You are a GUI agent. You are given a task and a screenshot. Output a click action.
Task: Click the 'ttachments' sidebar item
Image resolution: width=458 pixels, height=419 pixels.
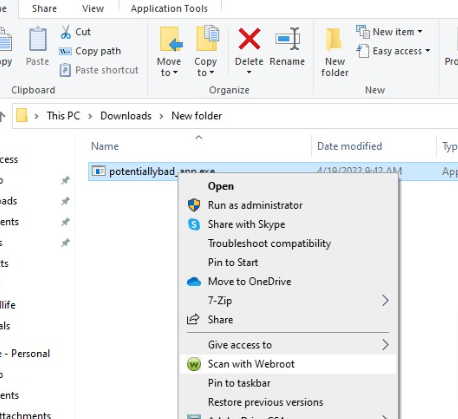tap(26, 415)
